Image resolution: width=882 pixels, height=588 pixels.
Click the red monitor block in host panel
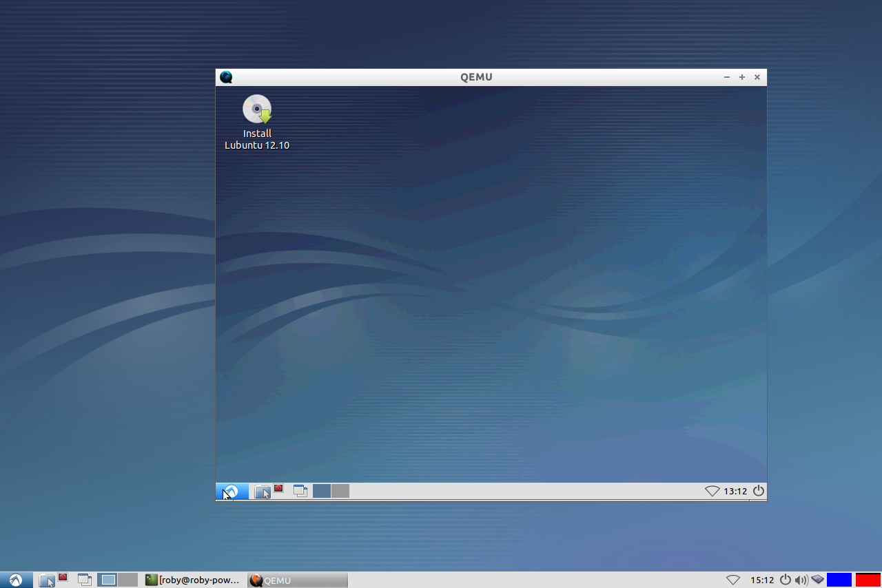point(868,580)
